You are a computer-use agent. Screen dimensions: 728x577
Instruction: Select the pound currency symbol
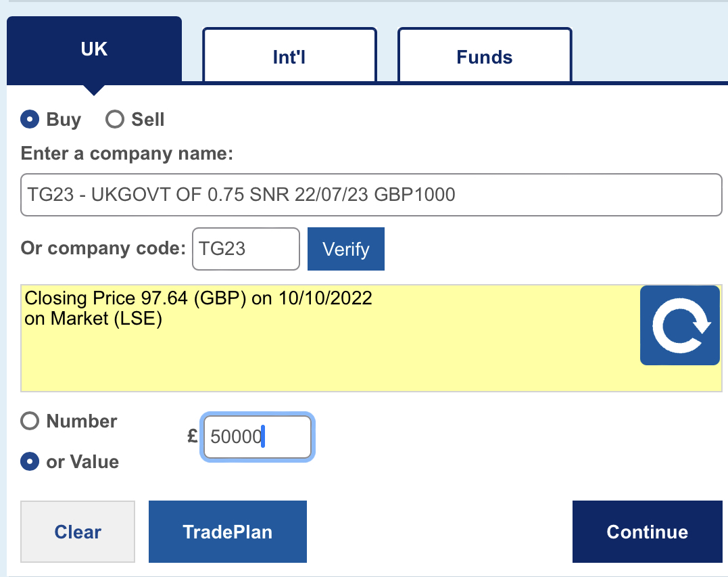point(192,436)
